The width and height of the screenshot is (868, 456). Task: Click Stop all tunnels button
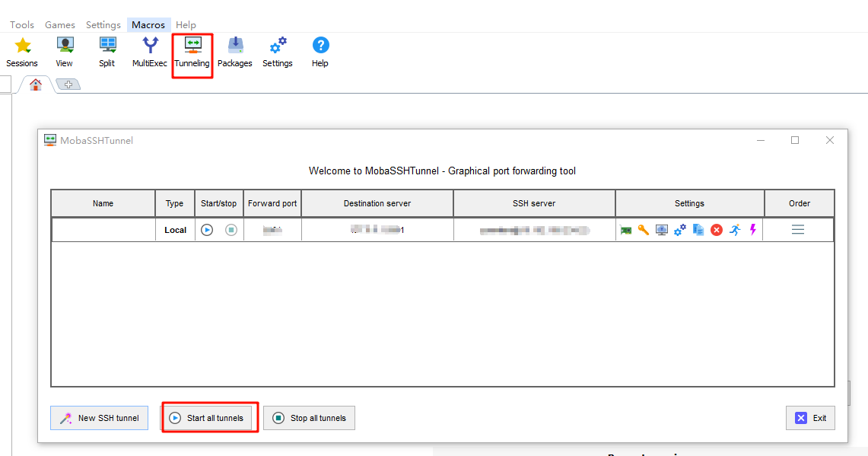309,418
